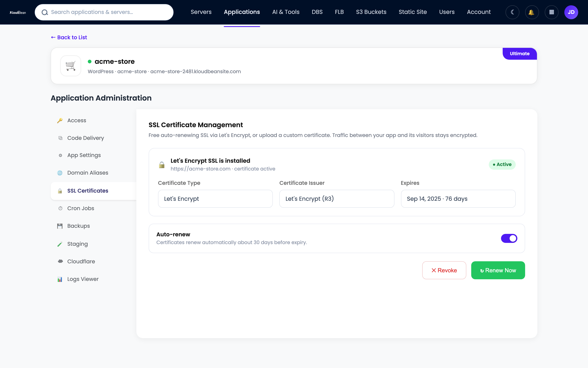
Task: Click the Kloudbean logo
Action: tap(18, 12)
